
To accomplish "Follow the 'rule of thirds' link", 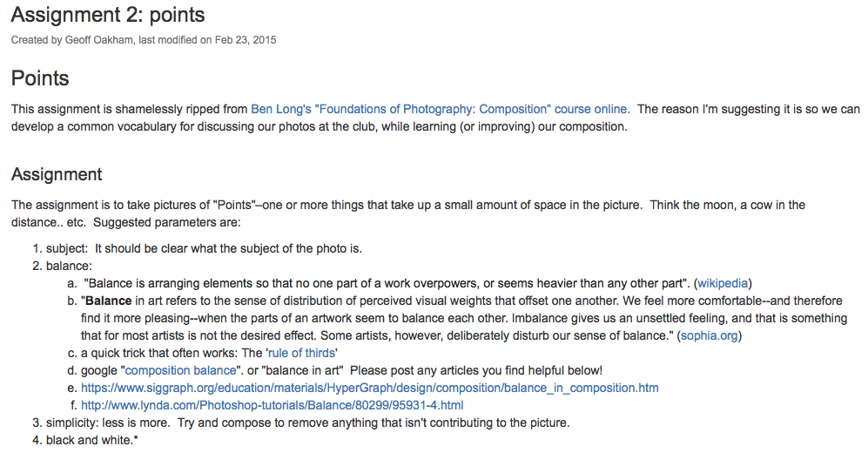I will tap(302, 353).
